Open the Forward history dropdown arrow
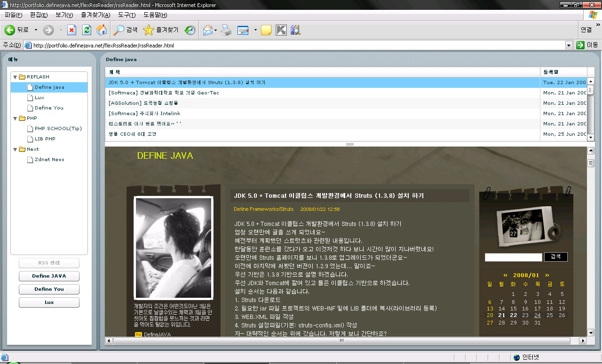The height and width of the screenshot is (364, 602). pos(60,30)
